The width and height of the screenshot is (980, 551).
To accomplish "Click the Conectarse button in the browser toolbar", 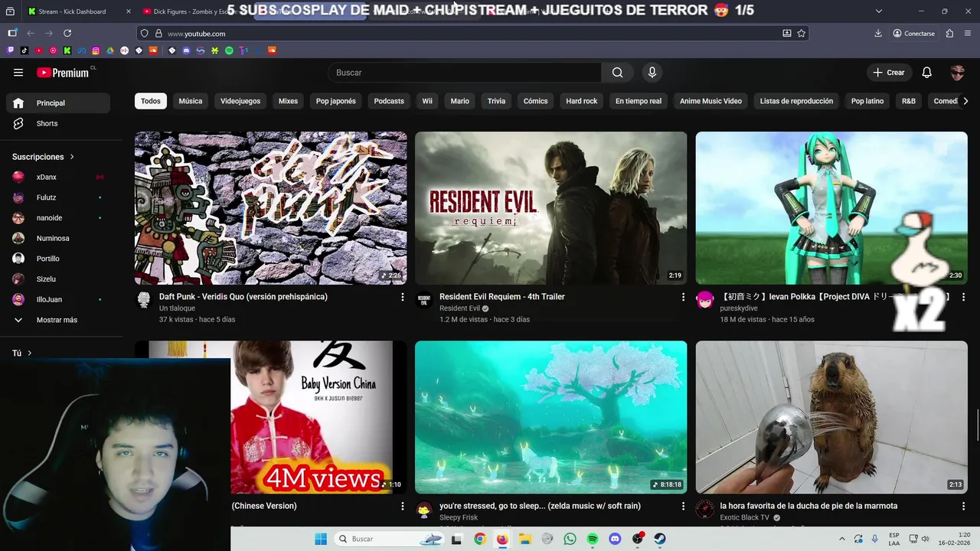I will (913, 34).
